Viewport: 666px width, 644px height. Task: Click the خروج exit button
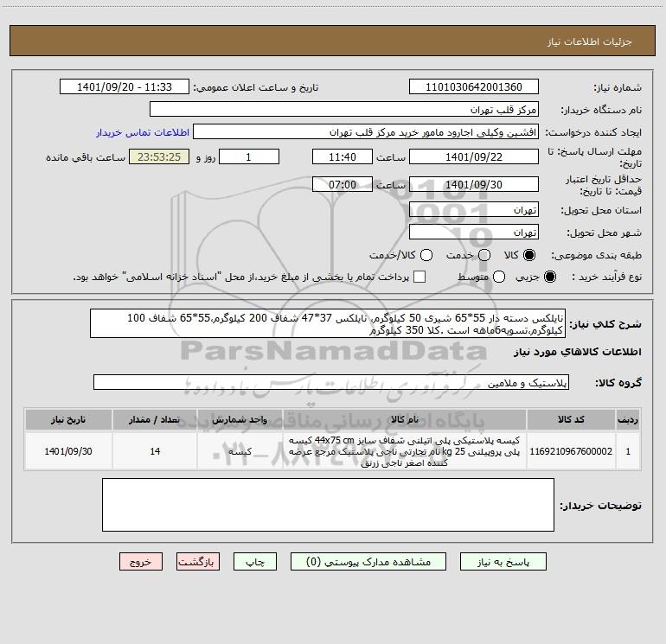click(x=141, y=562)
